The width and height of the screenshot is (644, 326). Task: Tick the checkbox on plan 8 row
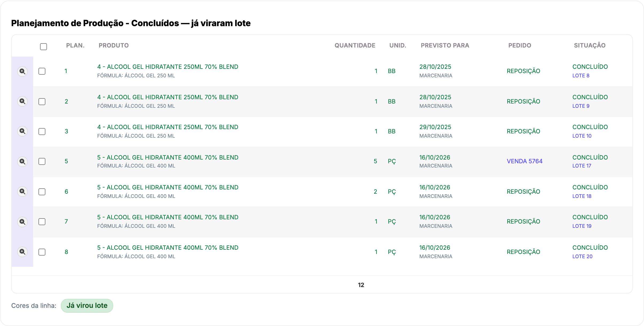pos(42,252)
